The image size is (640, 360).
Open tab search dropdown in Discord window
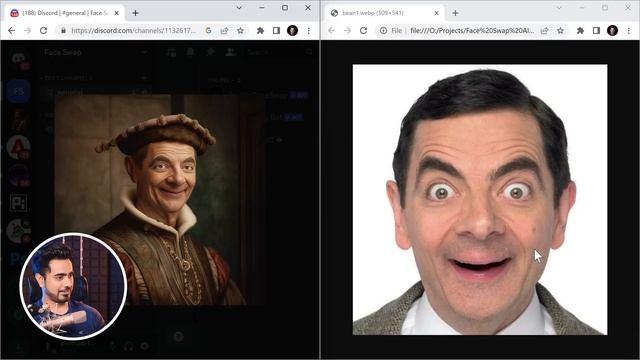click(x=239, y=8)
